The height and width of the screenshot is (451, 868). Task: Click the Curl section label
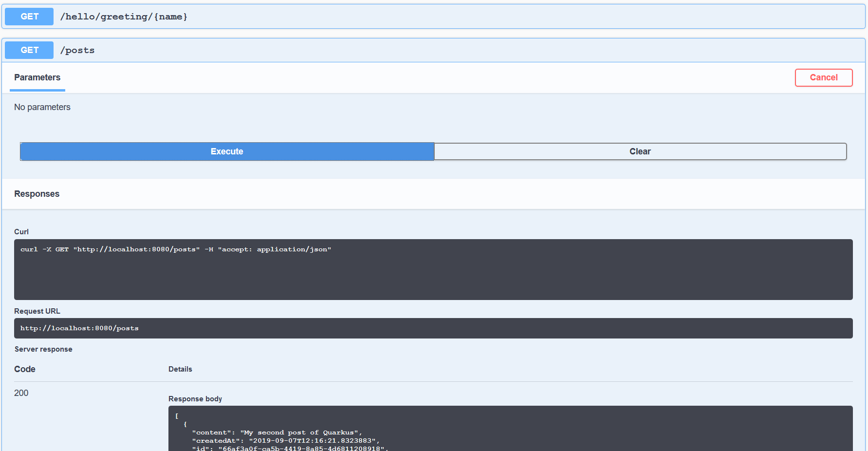click(x=21, y=231)
